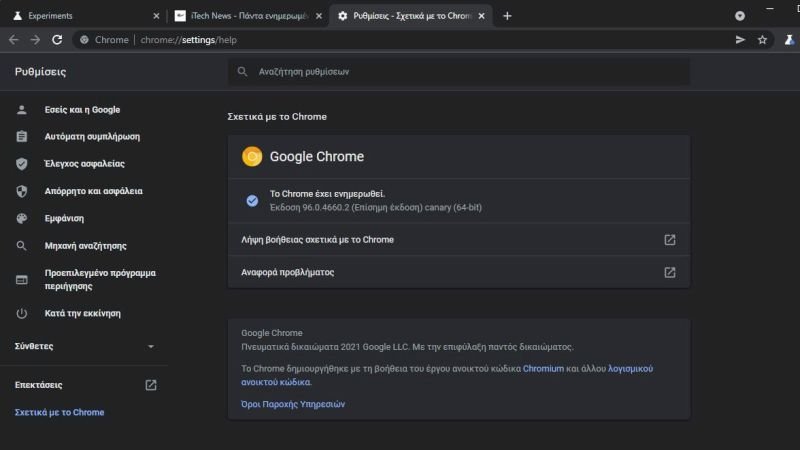Click the share page arrow icon
800x450 pixels.
pyautogui.click(x=740, y=39)
